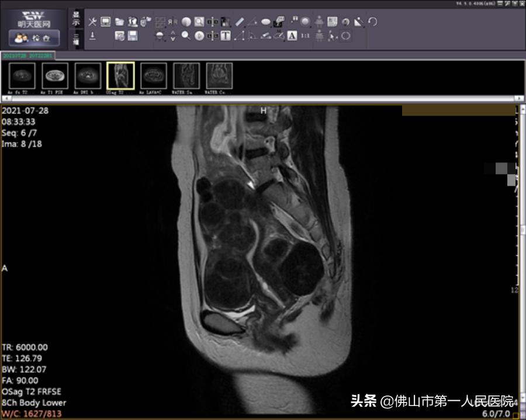This screenshot has height=420, width=526.
Task: Select the 三维 vertical tab below 显示
Action: [77, 39]
